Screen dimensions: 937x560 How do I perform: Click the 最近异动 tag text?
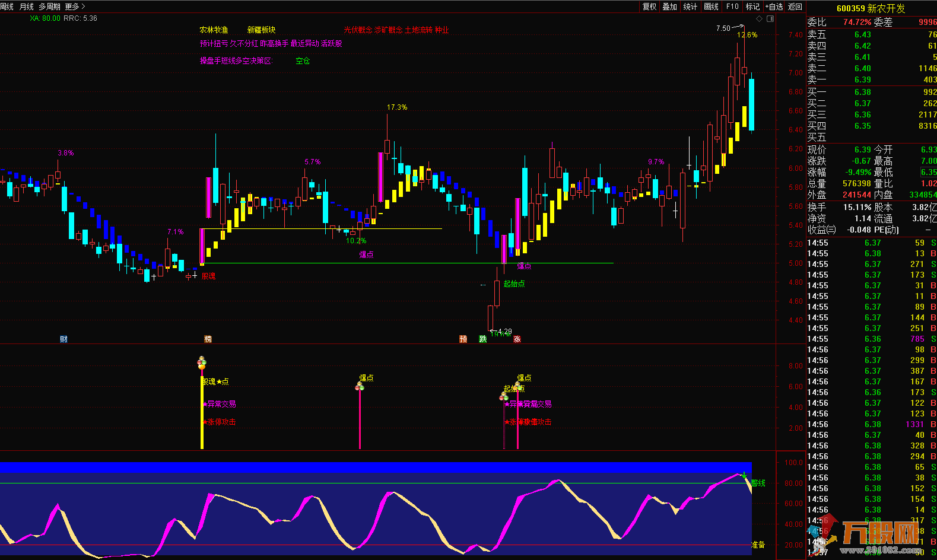pyautogui.click(x=304, y=43)
